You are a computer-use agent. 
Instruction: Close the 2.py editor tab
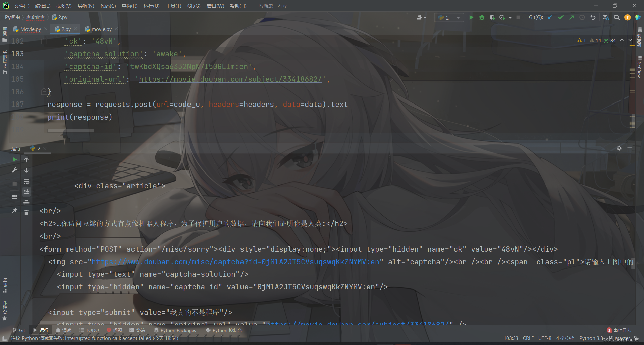click(x=76, y=29)
